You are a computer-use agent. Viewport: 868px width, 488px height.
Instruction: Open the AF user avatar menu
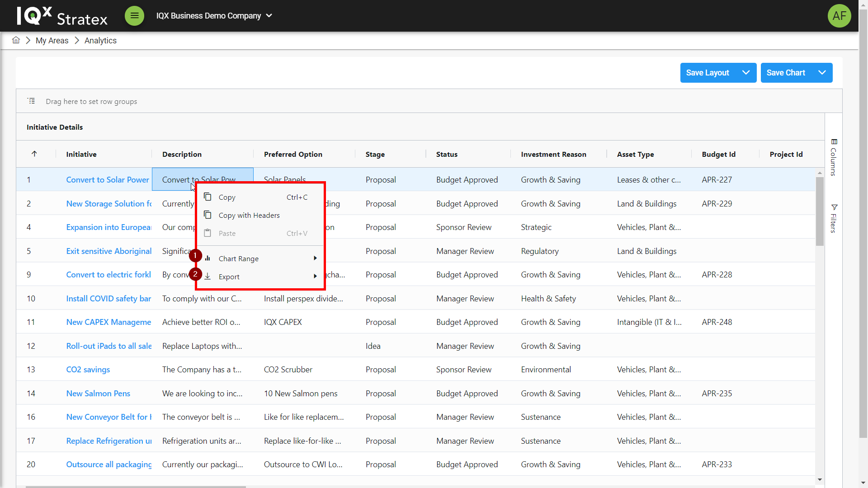(x=839, y=16)
